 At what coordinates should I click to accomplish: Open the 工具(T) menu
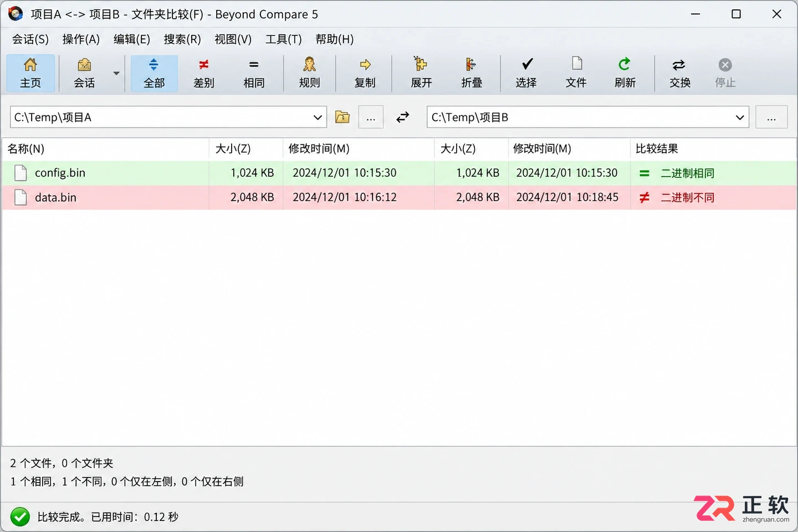(284, 39)
